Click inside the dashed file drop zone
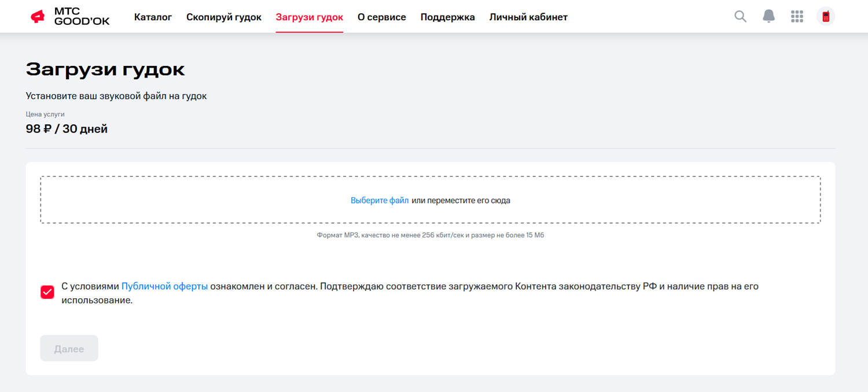This screenshot has height=392, width=868. [x=637, y=200]
